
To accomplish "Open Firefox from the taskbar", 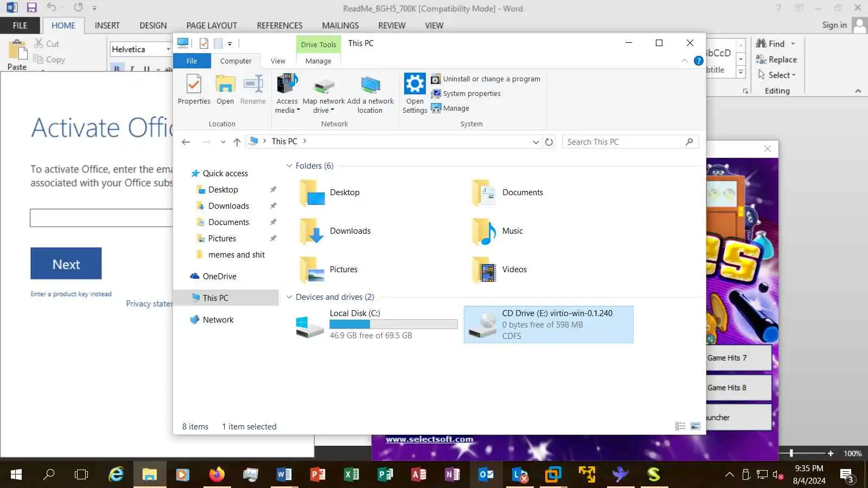I will tap(216, 474).
